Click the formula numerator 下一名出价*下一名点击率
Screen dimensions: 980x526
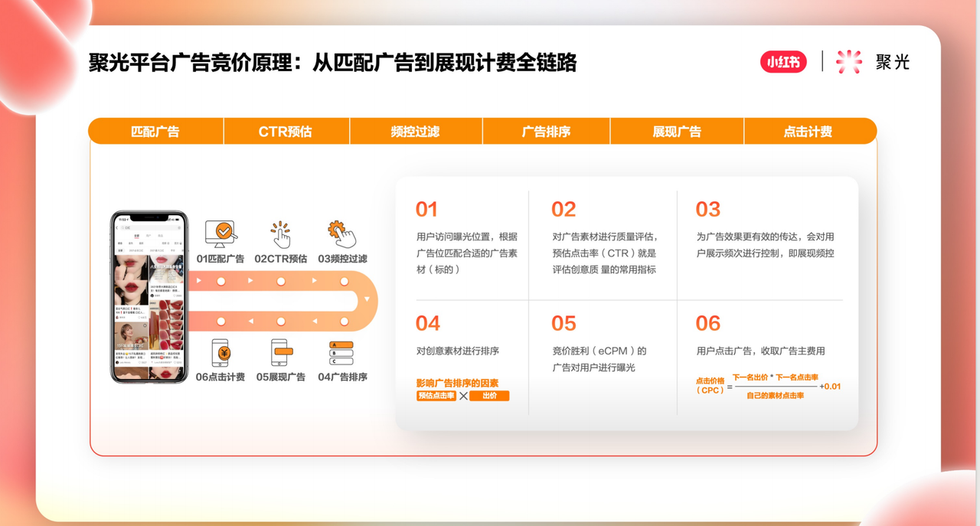776,377
